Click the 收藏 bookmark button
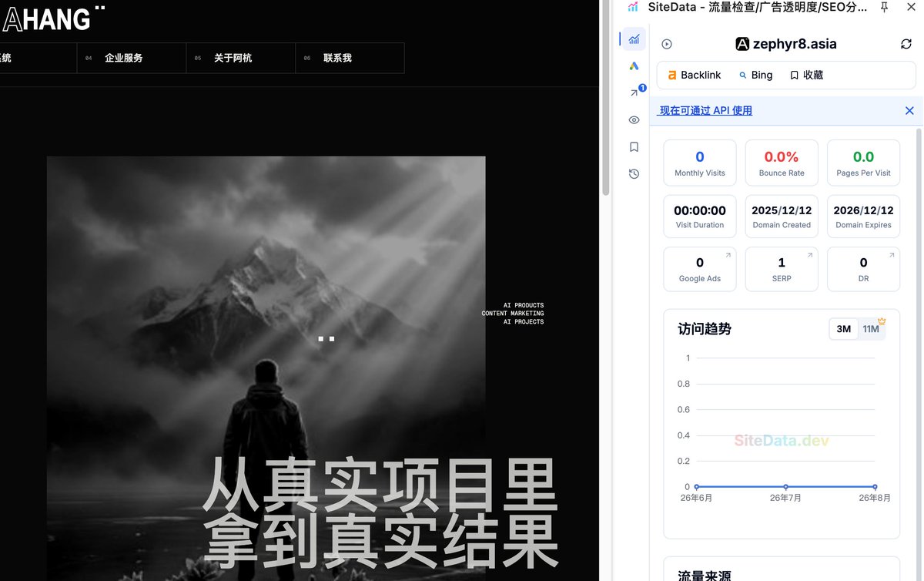The width and height of the screenshot is (924, 581). [x=806, y=75]
